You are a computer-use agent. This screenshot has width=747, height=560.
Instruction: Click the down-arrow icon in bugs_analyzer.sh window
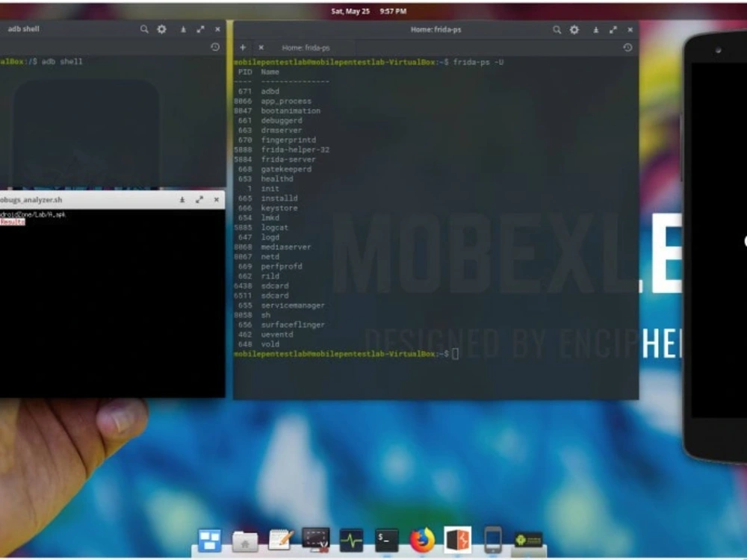[x=182, y=200]
